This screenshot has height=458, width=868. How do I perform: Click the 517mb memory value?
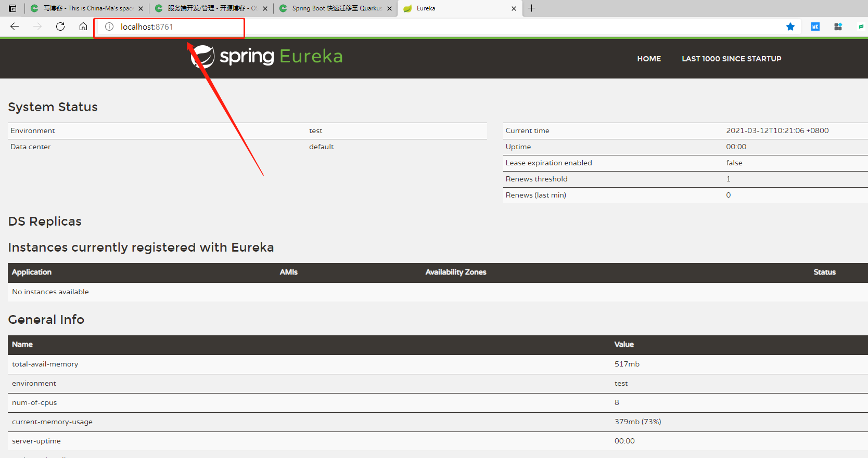pyautogui.click(x=627, y=364)
